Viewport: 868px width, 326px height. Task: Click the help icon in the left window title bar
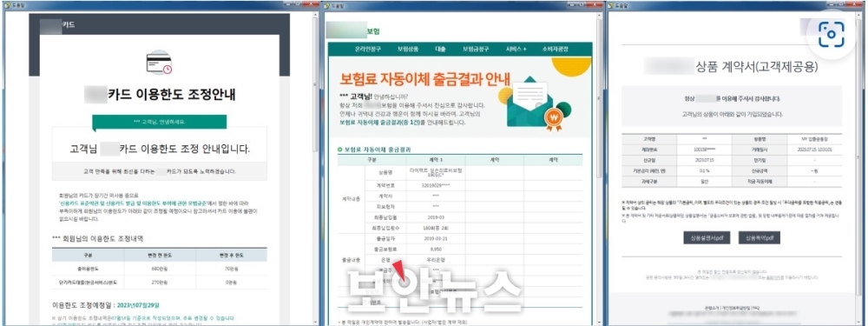click(x=7, y=5)
